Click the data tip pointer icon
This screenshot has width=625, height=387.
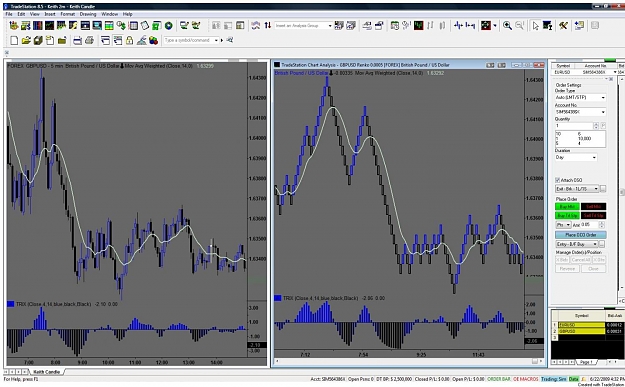click(547, 26)
